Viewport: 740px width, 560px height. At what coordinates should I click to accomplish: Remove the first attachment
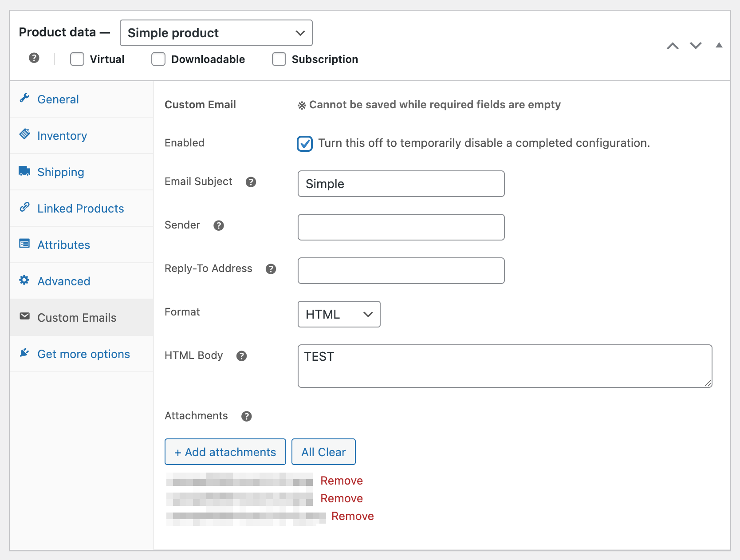tap(341, 481)
